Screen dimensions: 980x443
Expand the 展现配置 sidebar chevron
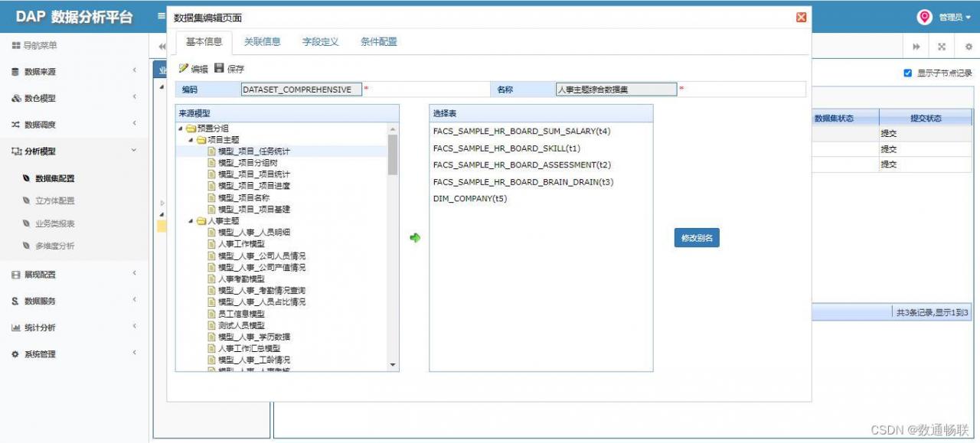(134, 274)
